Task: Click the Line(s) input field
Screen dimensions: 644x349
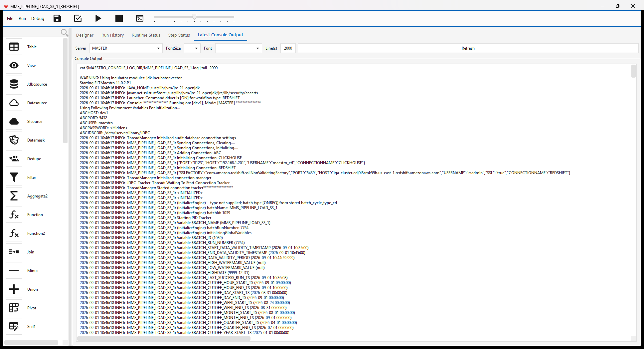Action: (x=288, y=48)
